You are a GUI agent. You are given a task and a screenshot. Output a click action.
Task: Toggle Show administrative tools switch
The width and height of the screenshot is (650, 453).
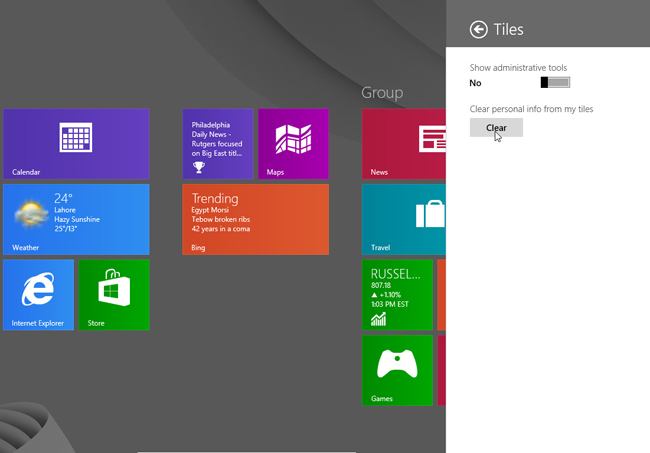(x=555, y=82)
